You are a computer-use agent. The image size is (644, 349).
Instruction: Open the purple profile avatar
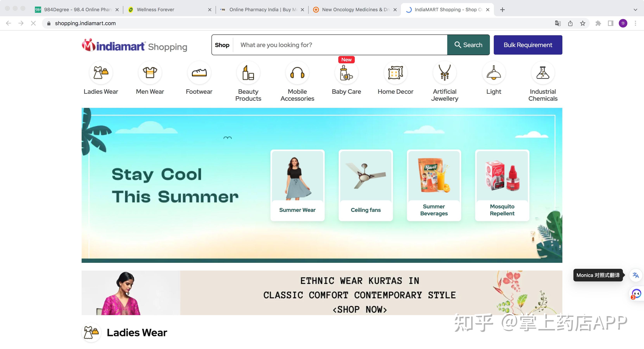(623, 23)
